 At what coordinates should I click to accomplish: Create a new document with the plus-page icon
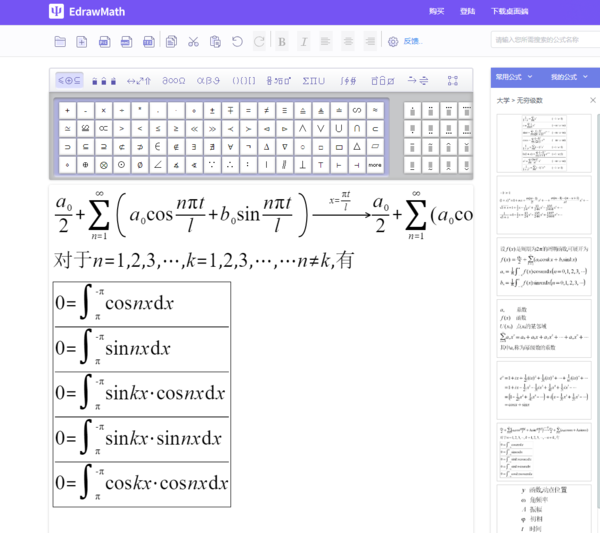point(82,41)
